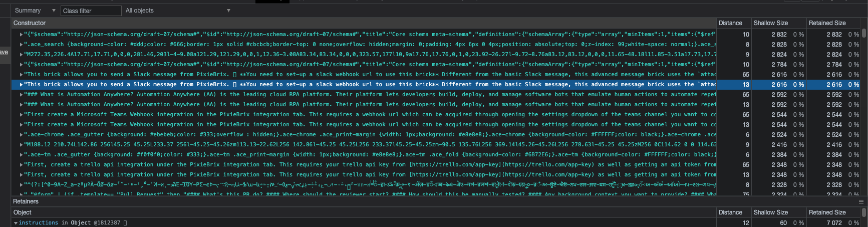Expand trello api integration row with distance 65

pos(21,165)
